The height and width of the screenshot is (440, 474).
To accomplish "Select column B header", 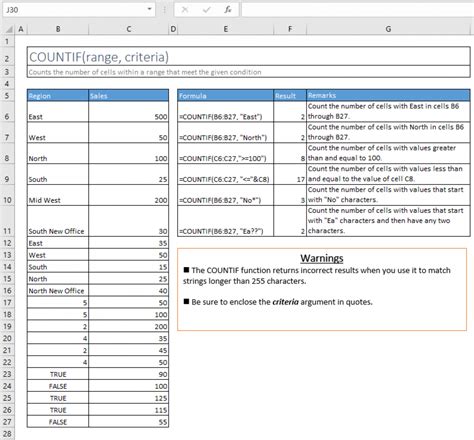I will pos(58,29).
